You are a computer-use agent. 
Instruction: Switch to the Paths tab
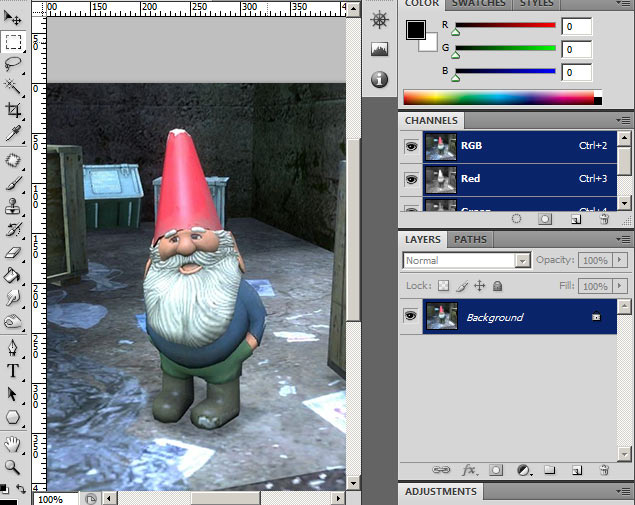point(470,239)
